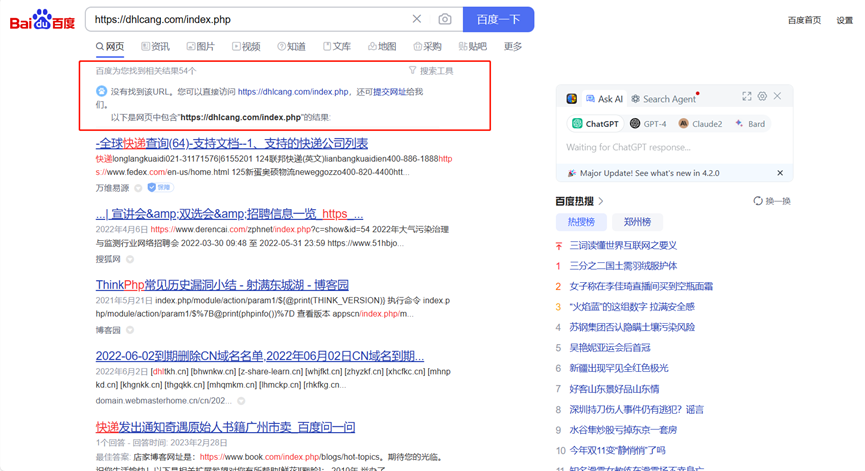Click the Waiting for ChatGPT response text
This screenshot has width=865, height=471.
[628, 147]
